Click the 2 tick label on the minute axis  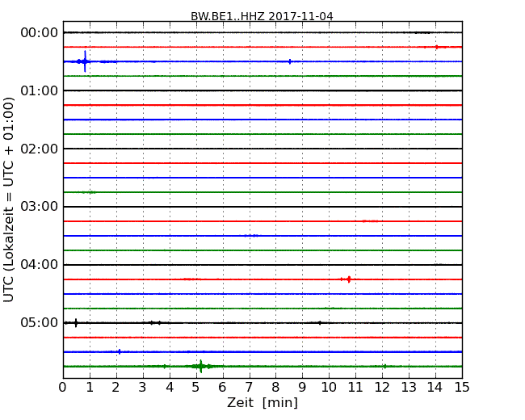tap(116, 388)
